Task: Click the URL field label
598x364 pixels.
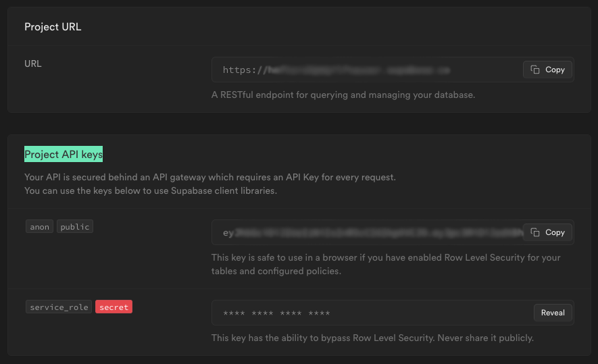Action: pos(33,63)
